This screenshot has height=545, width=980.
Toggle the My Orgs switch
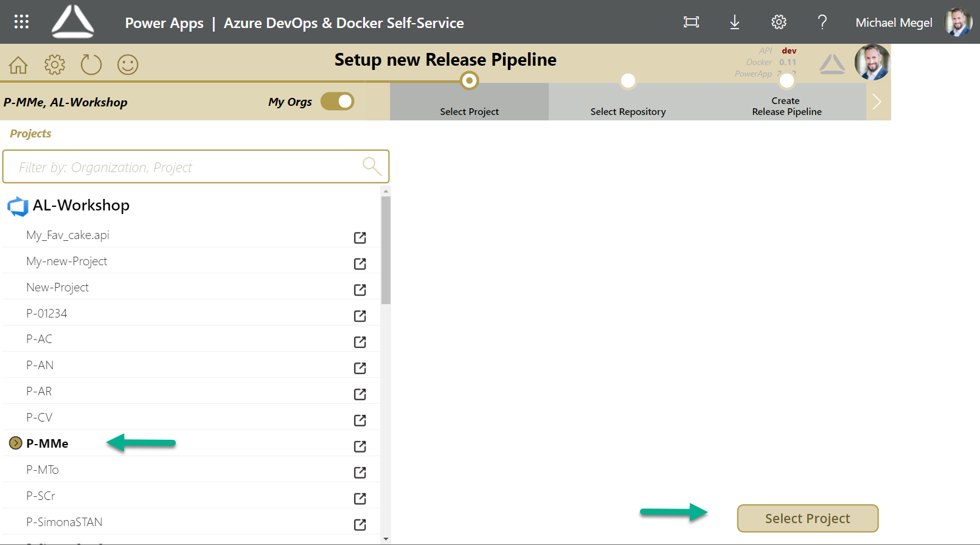[338, 101]
